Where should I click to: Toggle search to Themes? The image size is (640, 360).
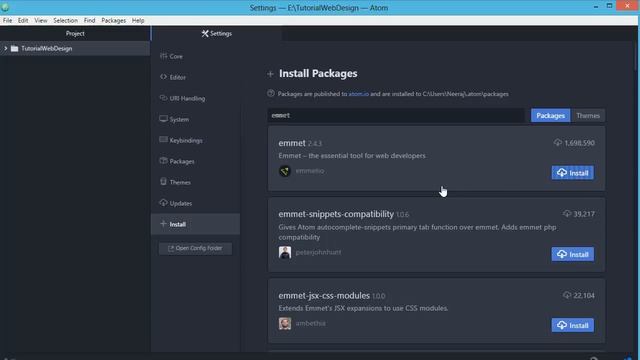coord(588,116)
